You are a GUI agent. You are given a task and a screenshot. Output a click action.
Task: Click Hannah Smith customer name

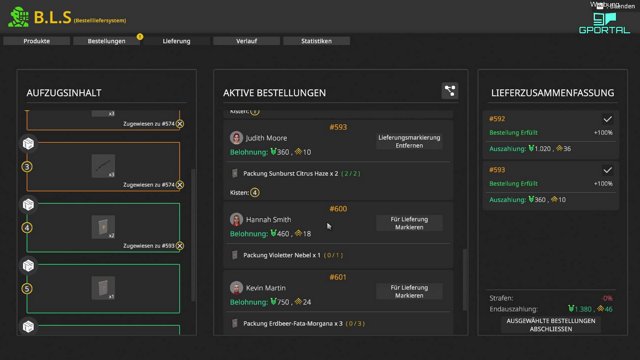[x=269, y=220]
